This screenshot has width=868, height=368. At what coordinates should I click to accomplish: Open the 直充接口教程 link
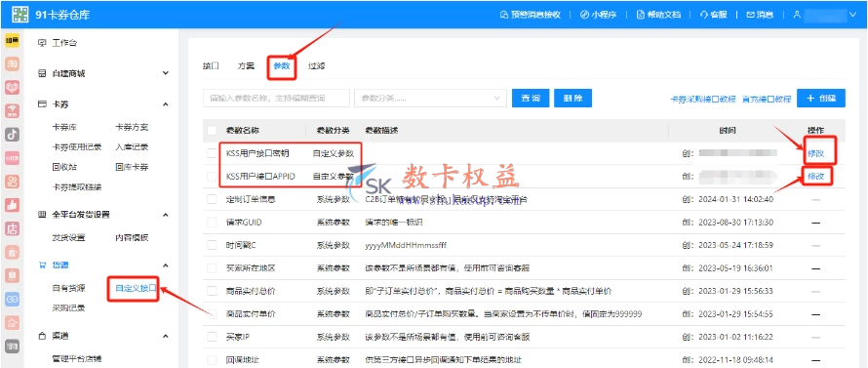tap(767, 100)
